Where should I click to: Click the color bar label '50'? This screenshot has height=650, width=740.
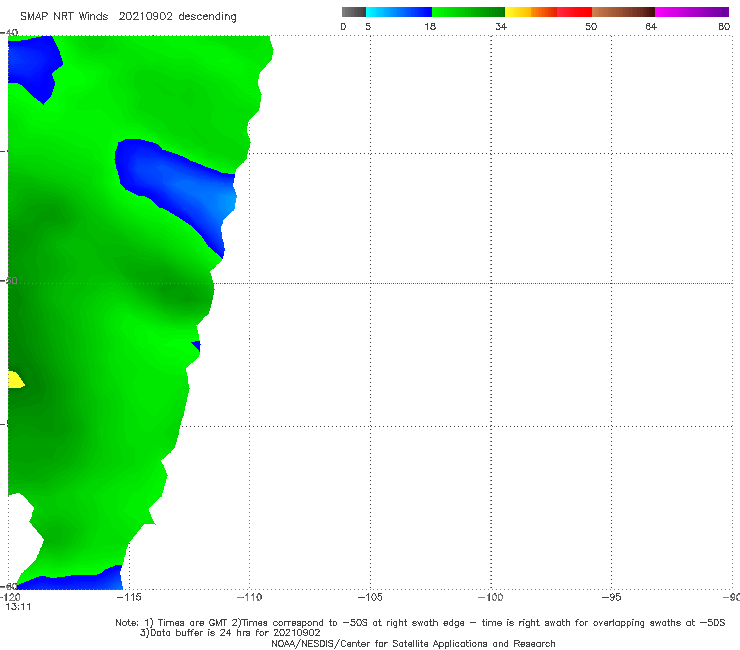591,26
